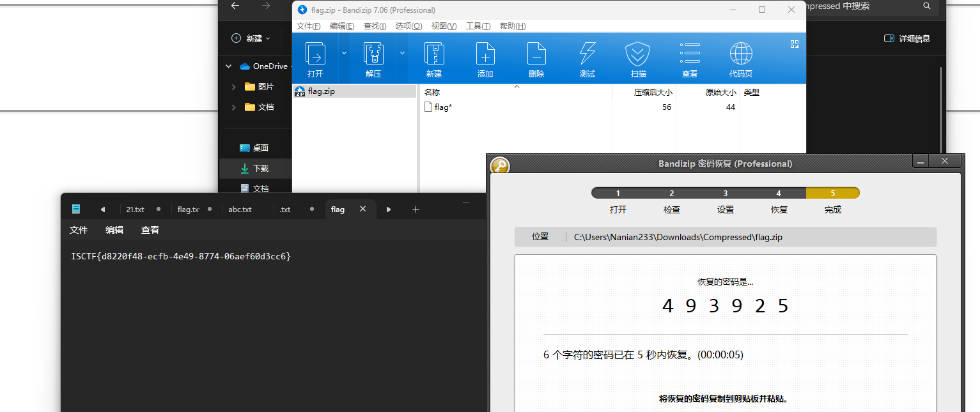
Task: Open the 查看 menu in Notepad
Action: [x=150, y=230]
